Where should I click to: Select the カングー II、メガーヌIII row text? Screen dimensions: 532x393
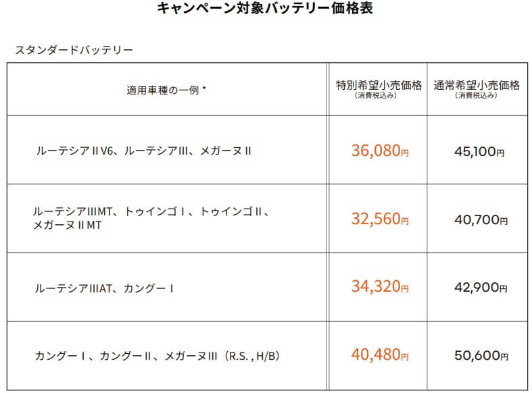pyautogui.click(x=157, y=356)
